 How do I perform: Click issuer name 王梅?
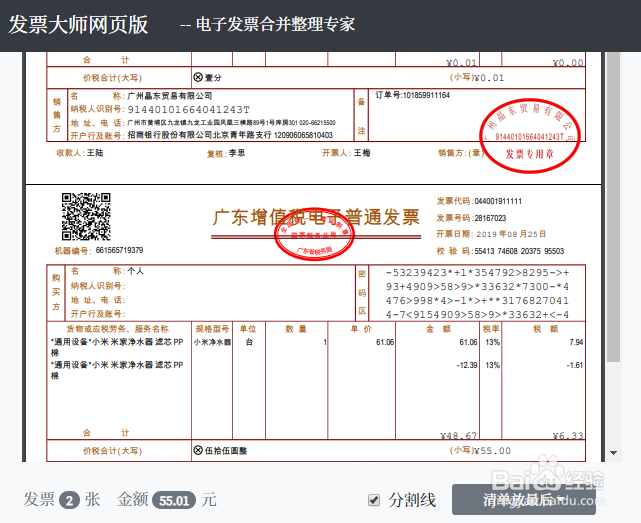point(362,153)
